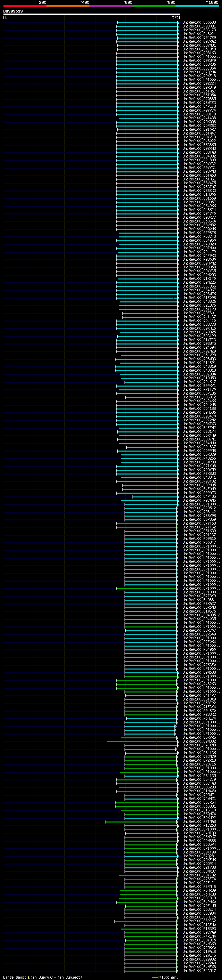Click the orange ~40% identity legend bar
This screenshot has height=980, width=222.
click(68, 6)
